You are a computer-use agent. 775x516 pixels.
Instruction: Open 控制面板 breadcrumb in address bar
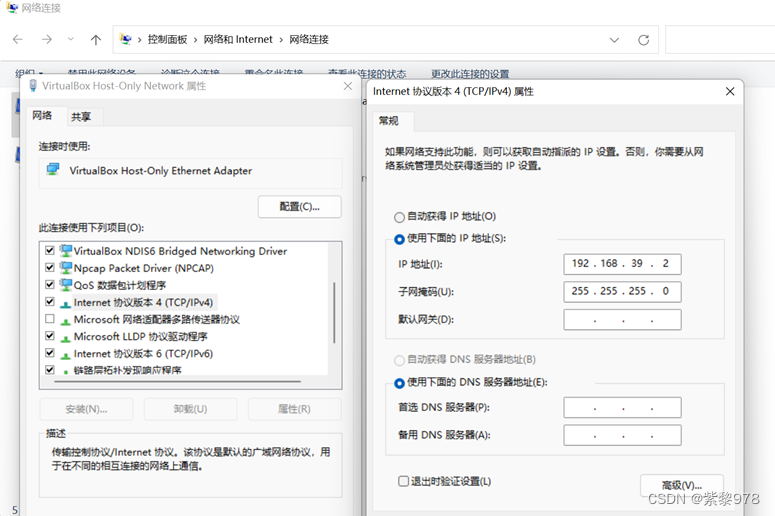(167, 40)
